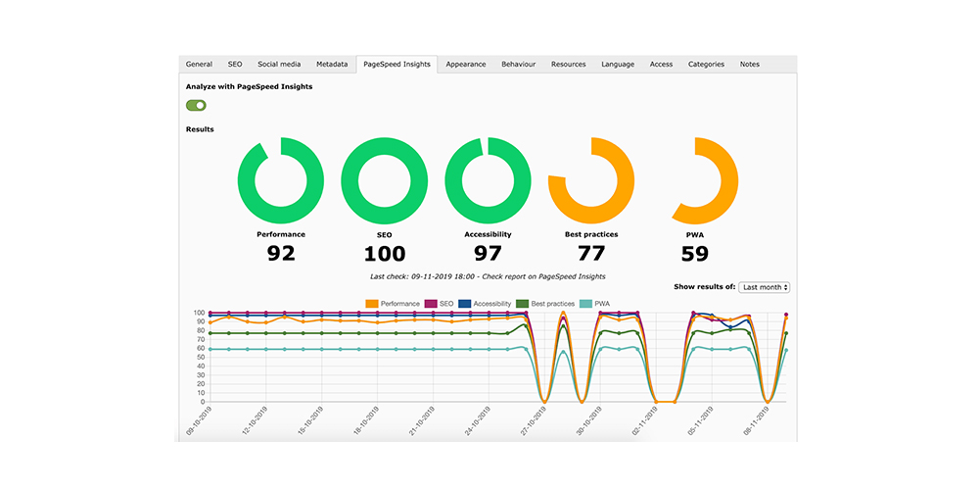Click the Accessibility score donut chart
Image resolution: width=980 pixels, height=490 pixels.
tap(488, 181)
